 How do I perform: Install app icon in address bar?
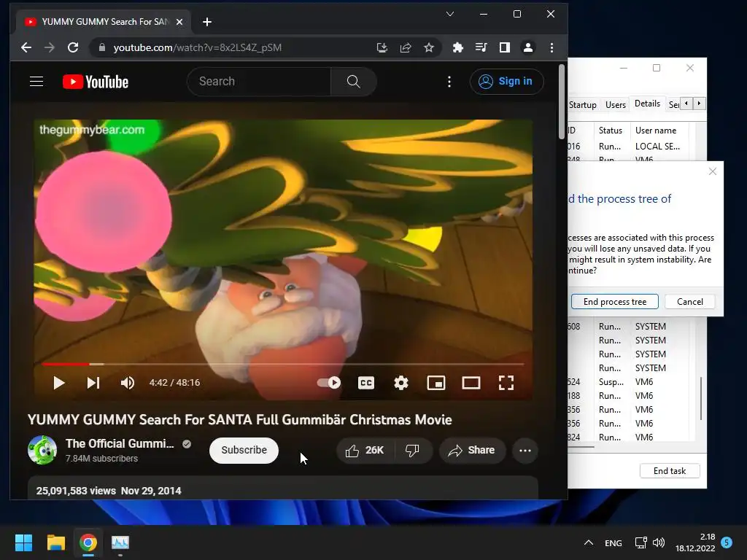click(382, 47)
